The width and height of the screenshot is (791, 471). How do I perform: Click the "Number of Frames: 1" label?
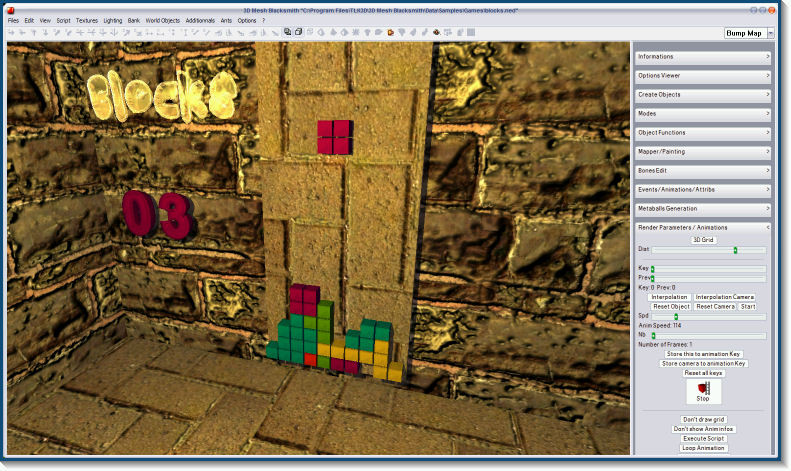click(665, 345)
